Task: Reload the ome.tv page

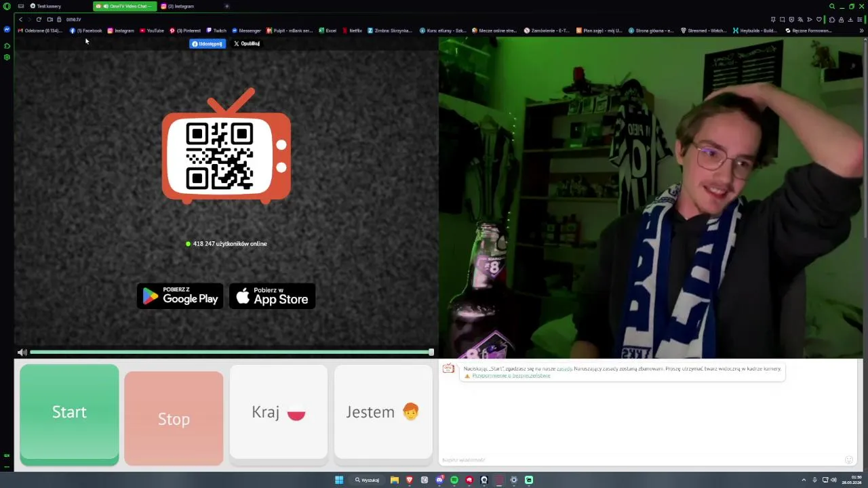Action: pos(39,19)
